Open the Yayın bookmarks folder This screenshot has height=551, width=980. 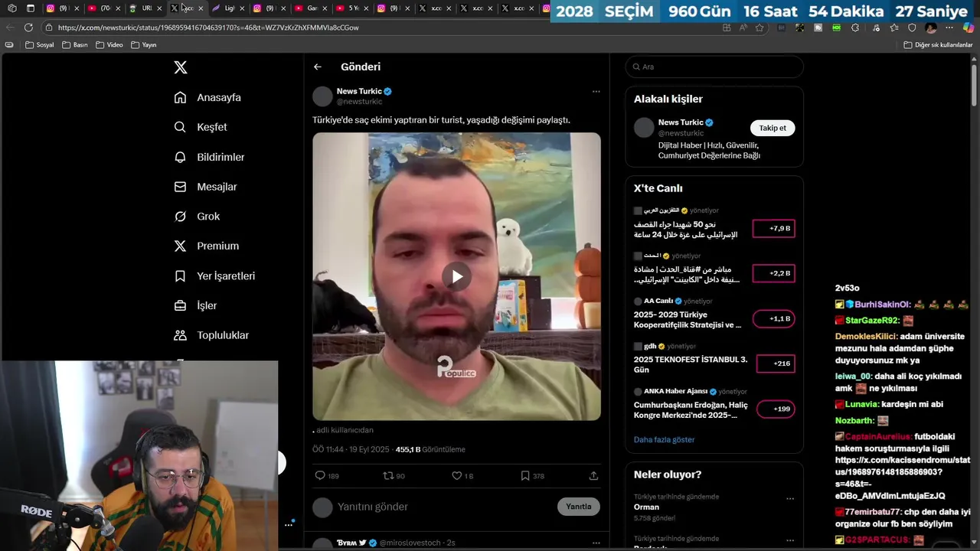(x=144, y=45)
